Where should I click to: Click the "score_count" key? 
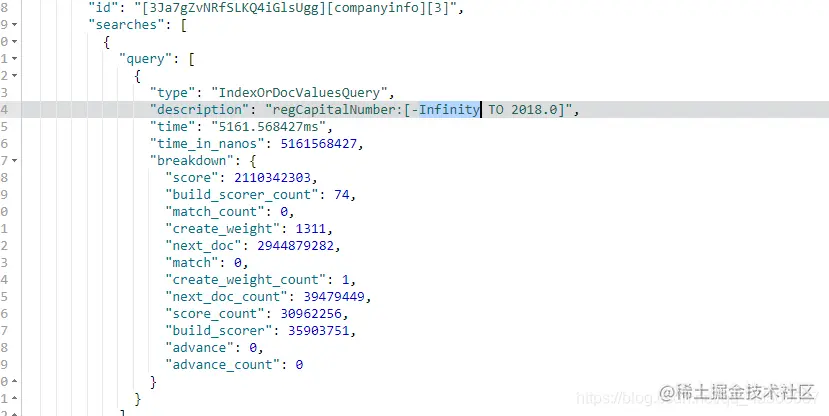(x=215, y=313)
